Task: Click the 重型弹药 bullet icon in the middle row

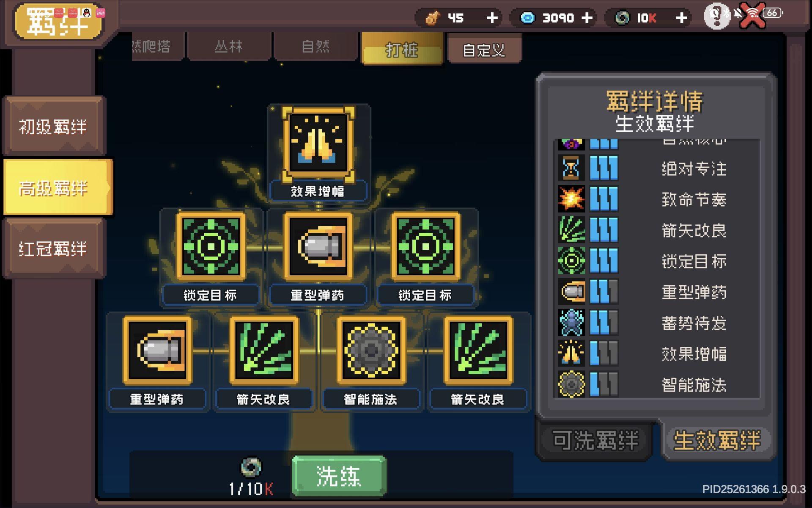Action: [x=318, y=246]
